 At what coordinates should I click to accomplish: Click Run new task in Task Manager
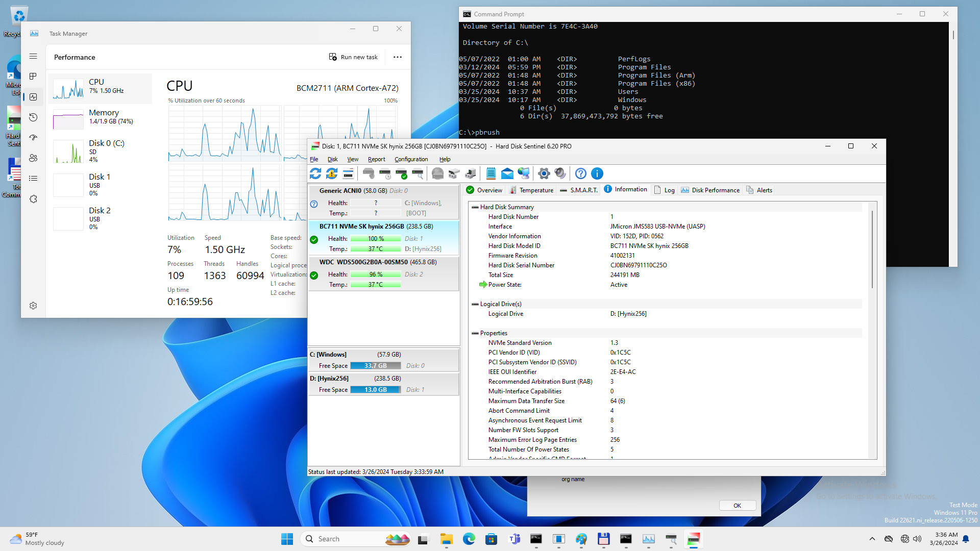point(353,57)
